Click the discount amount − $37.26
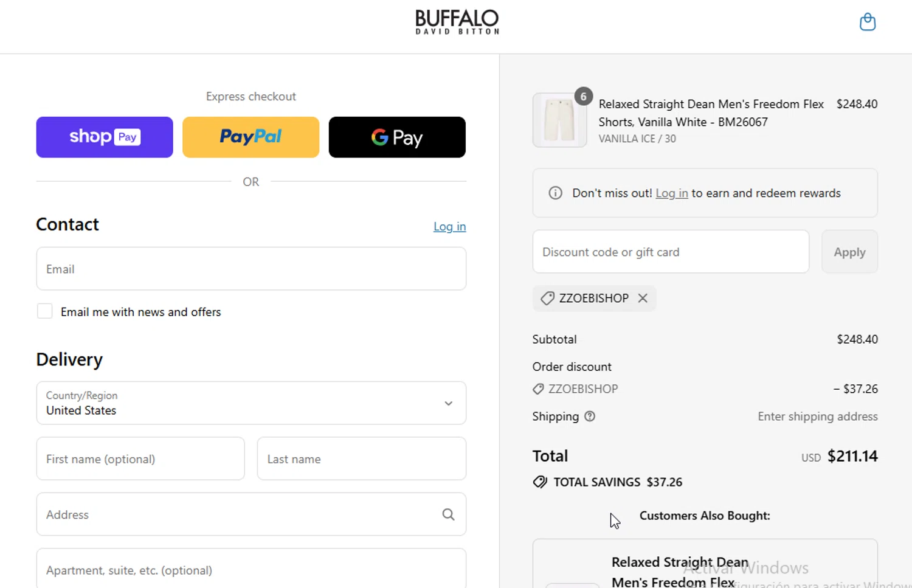Image resolution: width=912 pixels, height=588 pixels. tap(855, 389)
